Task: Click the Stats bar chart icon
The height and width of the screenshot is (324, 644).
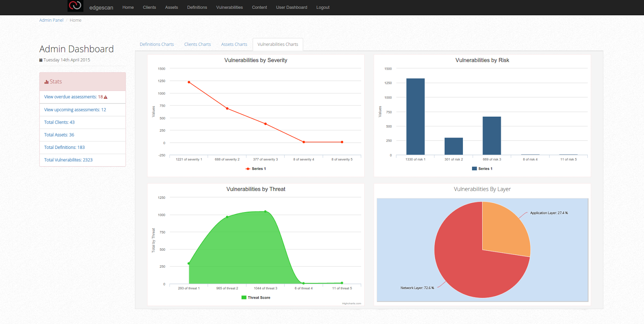Action: (x=46, y=82)
